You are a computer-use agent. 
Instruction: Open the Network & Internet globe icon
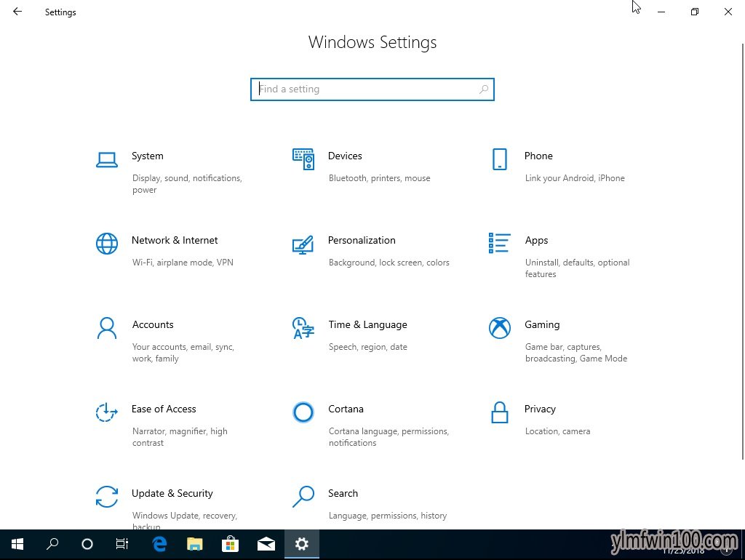pyautogui.click(x=106, y=244)
